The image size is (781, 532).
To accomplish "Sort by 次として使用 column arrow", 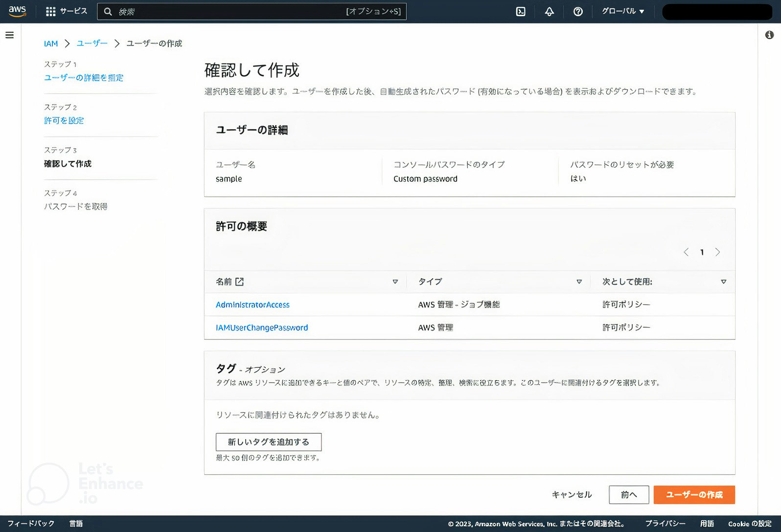I will [723, 282].
